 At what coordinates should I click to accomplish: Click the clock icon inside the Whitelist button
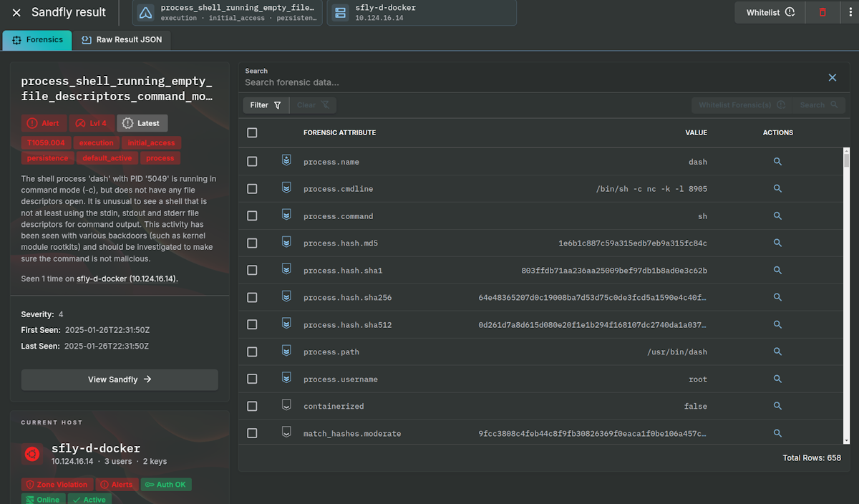click(790, 12)
